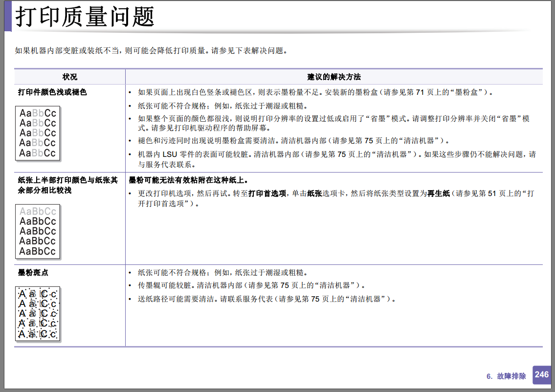Click the 墨粉斑点 row heading
Image resolution: width=555 pixels, height=392 pixels.
33,273
